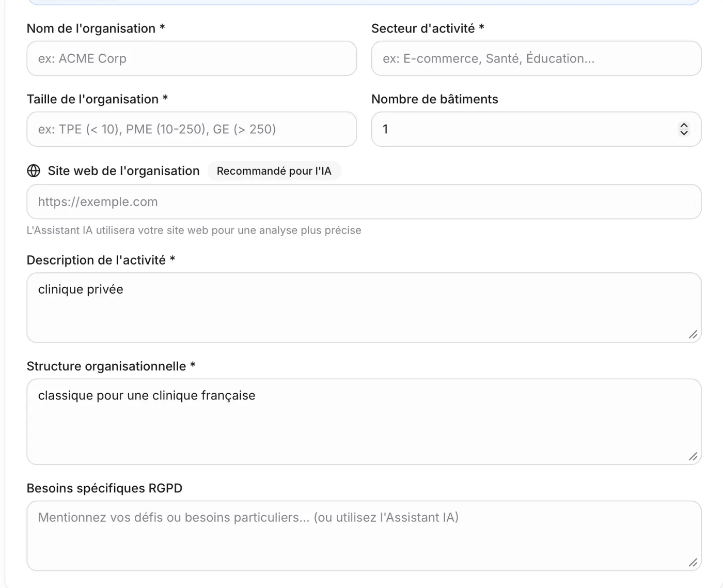Click the Structure organisationnelle label
Viewport: 723px width, 588px height.
pos(111,366)
